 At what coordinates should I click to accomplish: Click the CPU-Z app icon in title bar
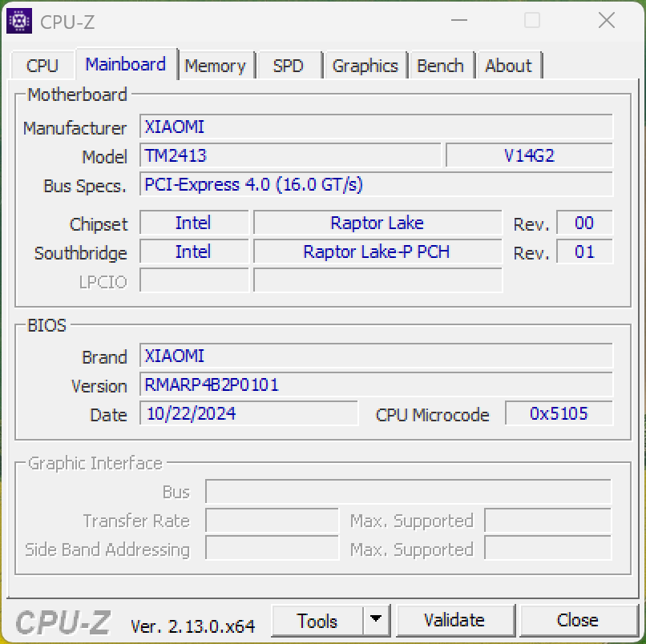point(19,21)
